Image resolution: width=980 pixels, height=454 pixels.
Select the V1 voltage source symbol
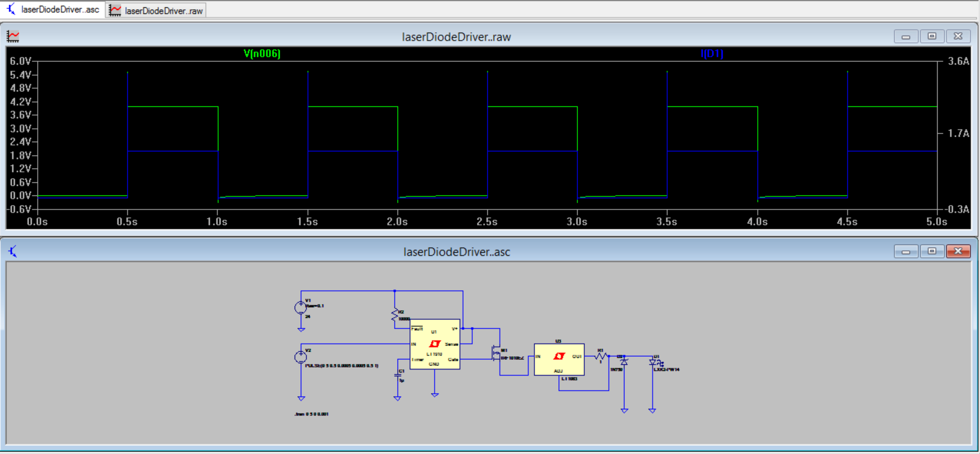301,308
